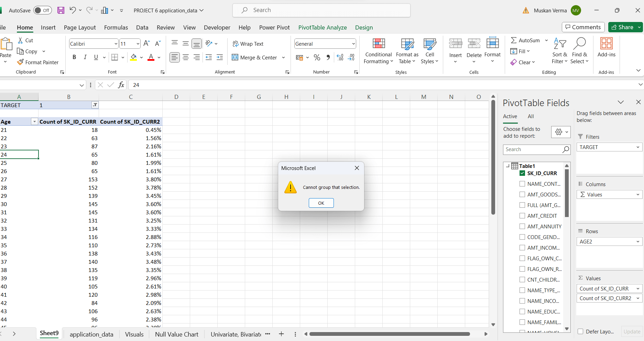This screenshot has height=341, width=644.
Task: Dismiss the warning dialog with OK
Action: point(321,203)
